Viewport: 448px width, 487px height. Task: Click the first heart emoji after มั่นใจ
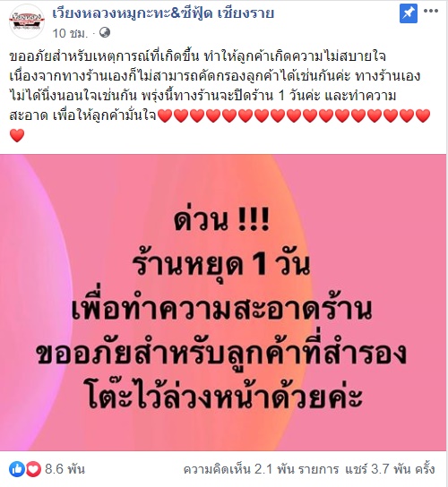tap(165, 115)
